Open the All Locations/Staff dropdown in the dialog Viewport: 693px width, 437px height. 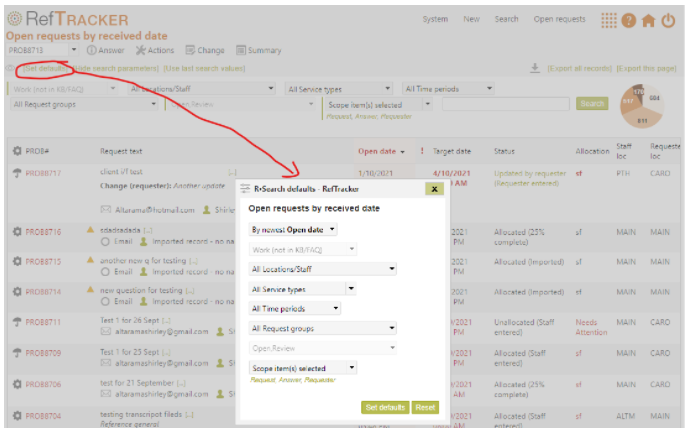click(322, 269)
